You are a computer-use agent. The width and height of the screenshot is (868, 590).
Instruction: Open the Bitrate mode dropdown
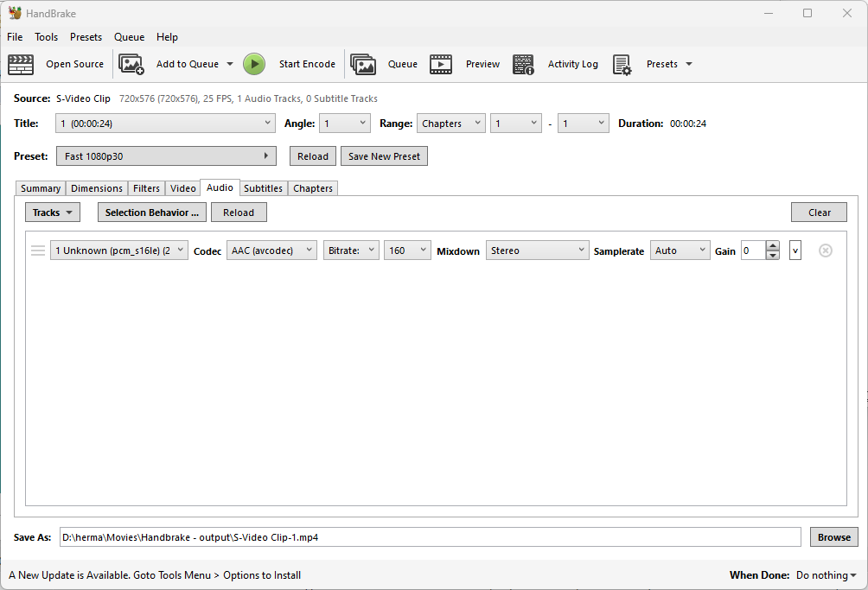(351, 251)
